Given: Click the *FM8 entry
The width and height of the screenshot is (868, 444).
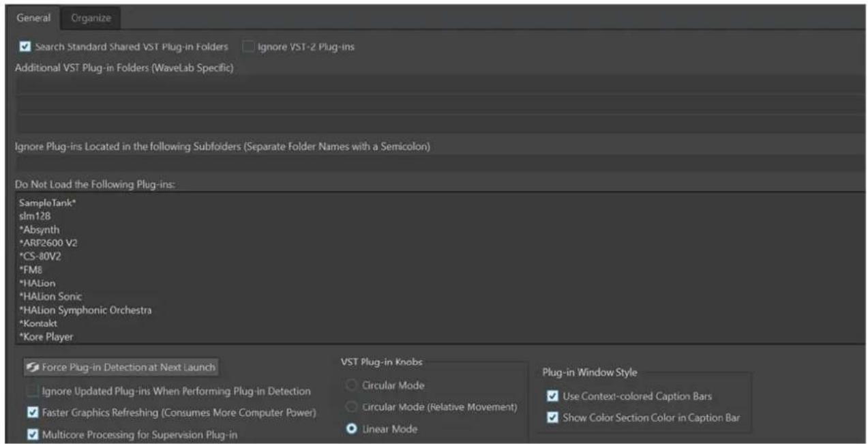Looking at the screenshot, I should [x=32, y=270].
